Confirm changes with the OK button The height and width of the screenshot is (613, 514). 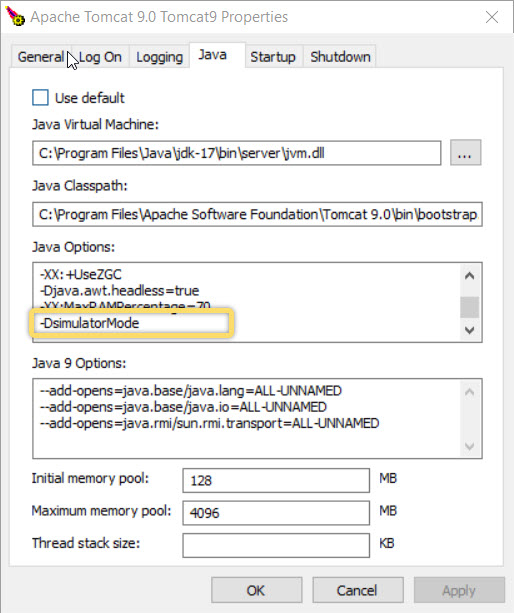click(x=256, y=590)
